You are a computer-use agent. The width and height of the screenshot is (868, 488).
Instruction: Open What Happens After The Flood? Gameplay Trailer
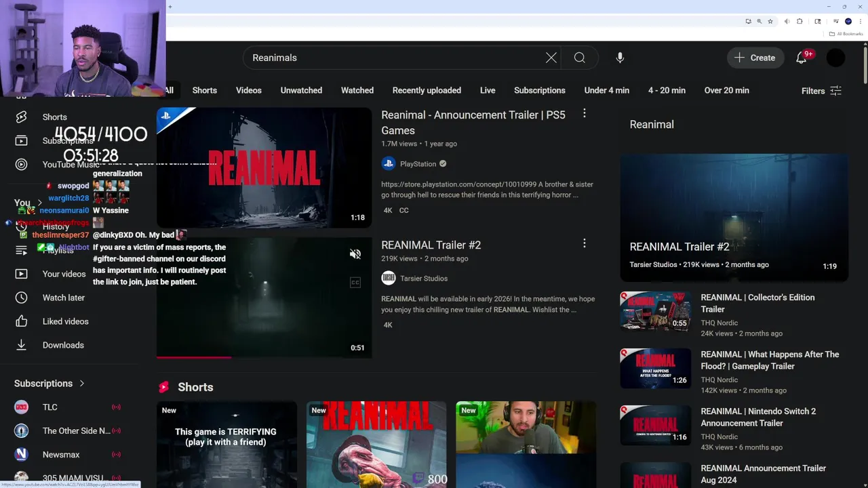(x=770, y=360)
